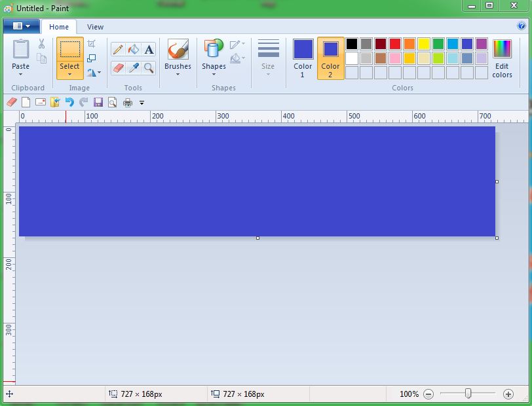
Task: Click the New blank page icon
Action: pyautogui.click(x=26, y=102)
